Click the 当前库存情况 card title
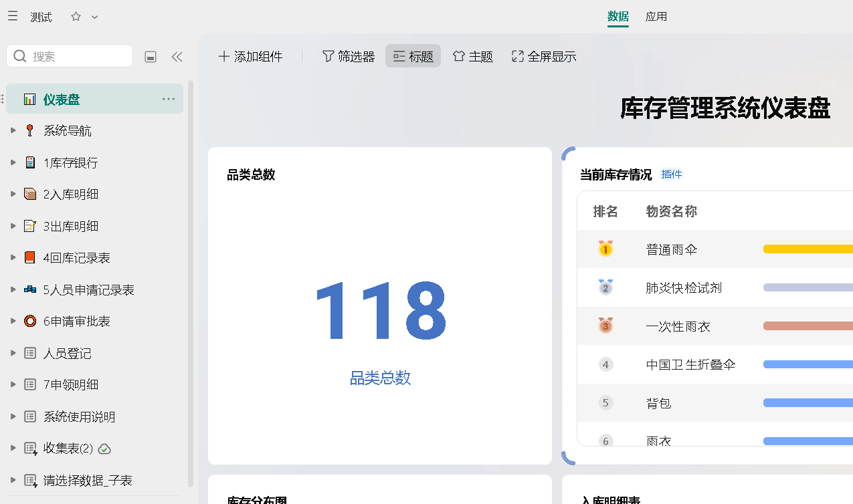The width and height of the screenshot is (853, 504). coord(615,175)
